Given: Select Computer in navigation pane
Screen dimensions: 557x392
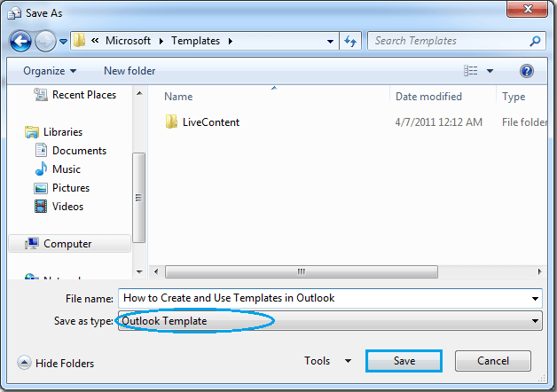Looking at the screenshot, I should point(69,244).
